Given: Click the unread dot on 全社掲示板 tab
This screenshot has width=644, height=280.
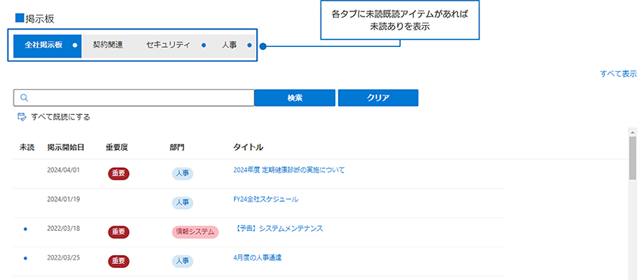Looking at the screenshot, I should point(75,45).
